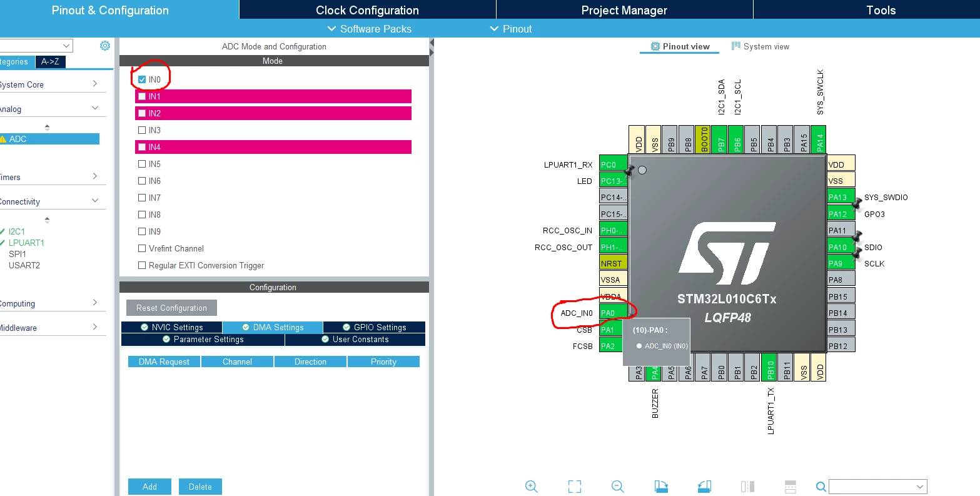Viewport: 980px width, 496px height.
Task: Click the rotate clockwise chip icon
Action: pyautogui.click(x=661, y=487)
